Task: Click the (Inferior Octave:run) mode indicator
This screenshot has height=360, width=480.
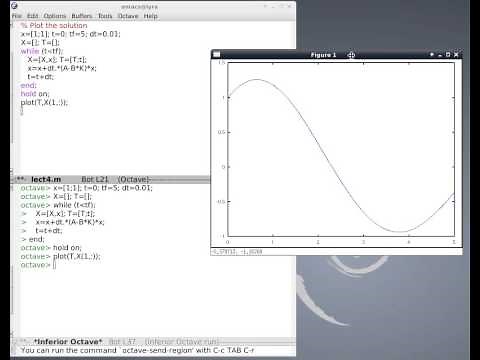Action: [x=182, y=342]
